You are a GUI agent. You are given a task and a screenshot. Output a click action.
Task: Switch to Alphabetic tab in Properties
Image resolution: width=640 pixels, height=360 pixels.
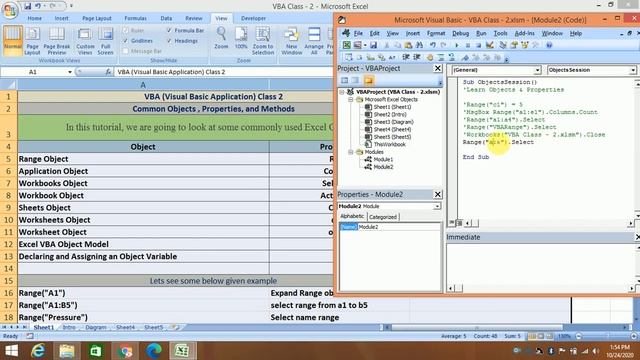coord(352,216)
